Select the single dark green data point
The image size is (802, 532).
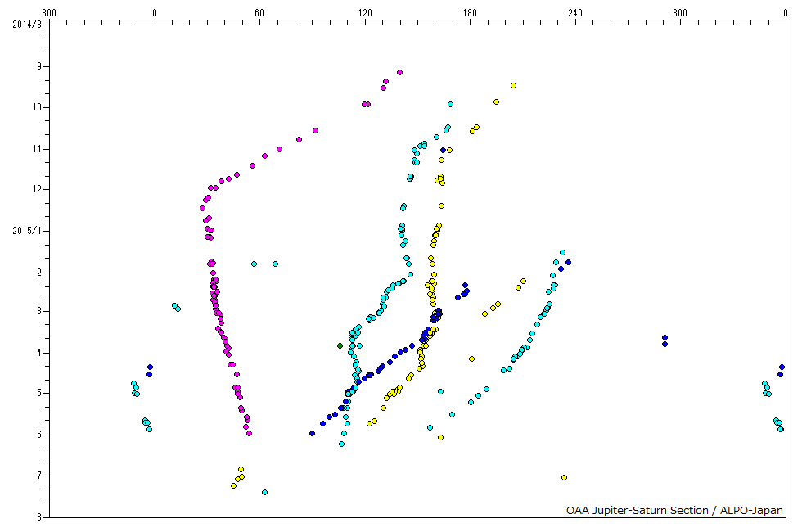point(340,345)
